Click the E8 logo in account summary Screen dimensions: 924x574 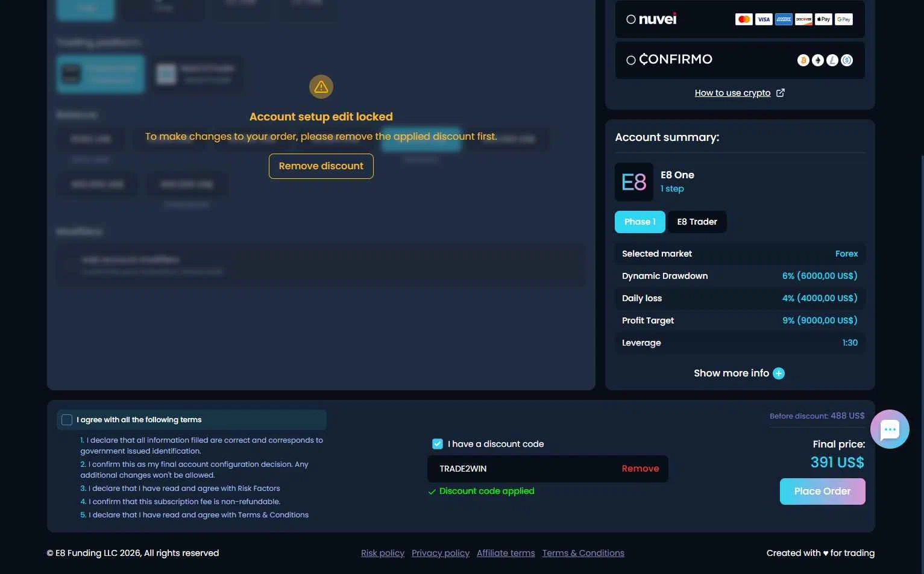(634, 182)
